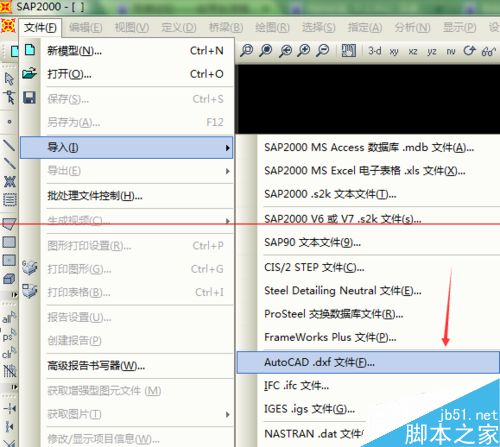Click the floppy-disk save icon
This screenshot has width=500, height=447.
pos(29,98)
